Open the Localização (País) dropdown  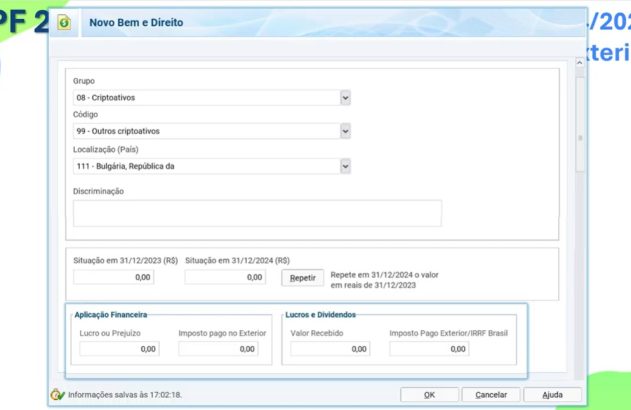pos(345,165)
